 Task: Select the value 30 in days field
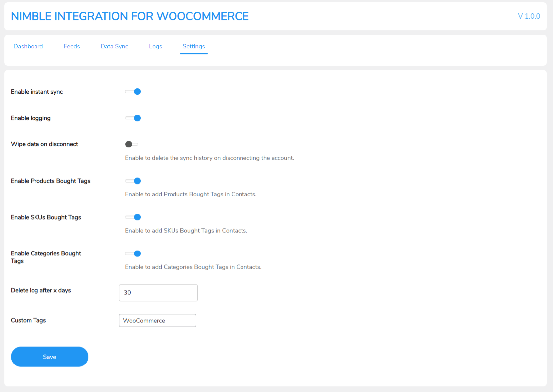pyautogui.click(x=127, y=293)
